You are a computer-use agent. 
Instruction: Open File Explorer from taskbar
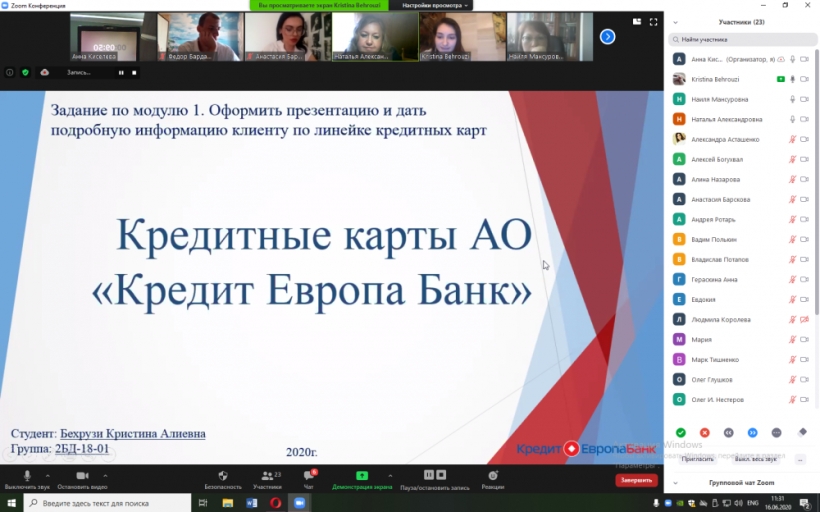tap(227, 503)
